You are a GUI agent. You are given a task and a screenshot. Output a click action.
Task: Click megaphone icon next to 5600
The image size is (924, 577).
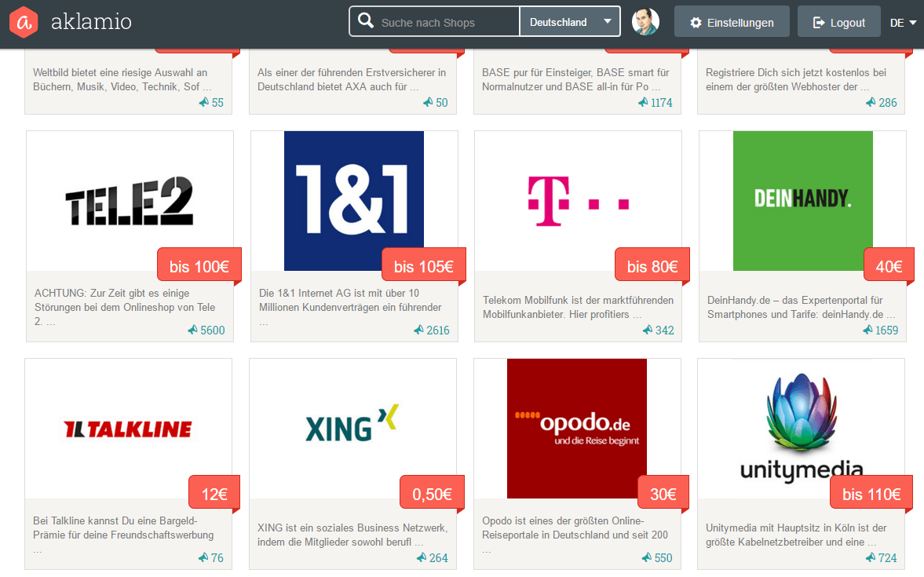click(192, 330)
